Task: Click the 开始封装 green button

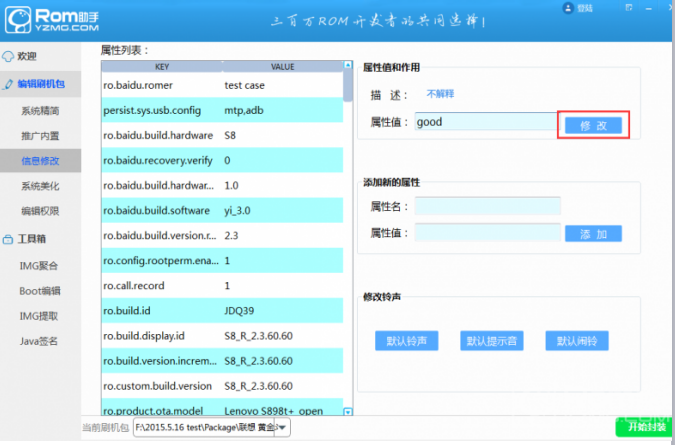Action: pos(645,426)
